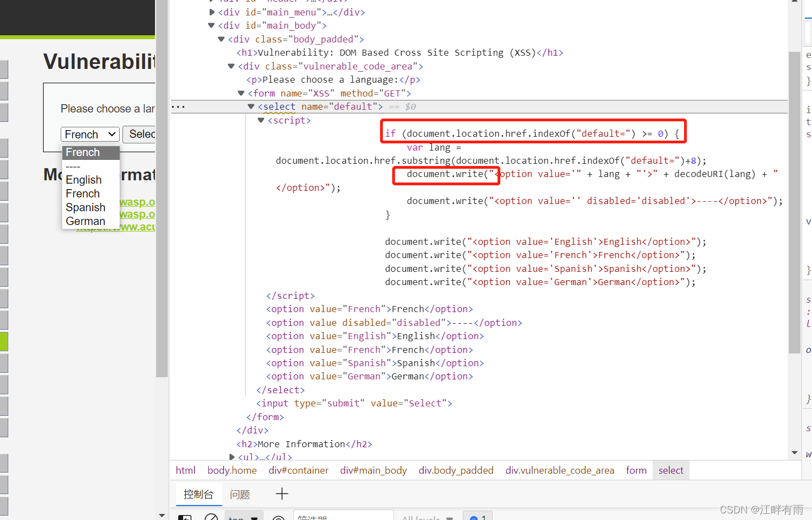Image resolution: width=812 pixels, height=520 pixels.
Task: Select the disabled ---- option DOM line
Action: [394, 323]
